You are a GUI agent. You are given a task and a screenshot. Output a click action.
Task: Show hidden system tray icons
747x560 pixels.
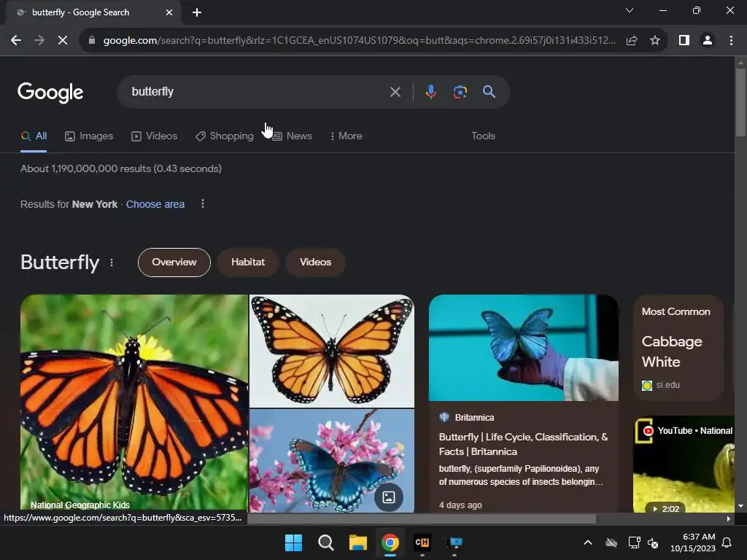588,542
